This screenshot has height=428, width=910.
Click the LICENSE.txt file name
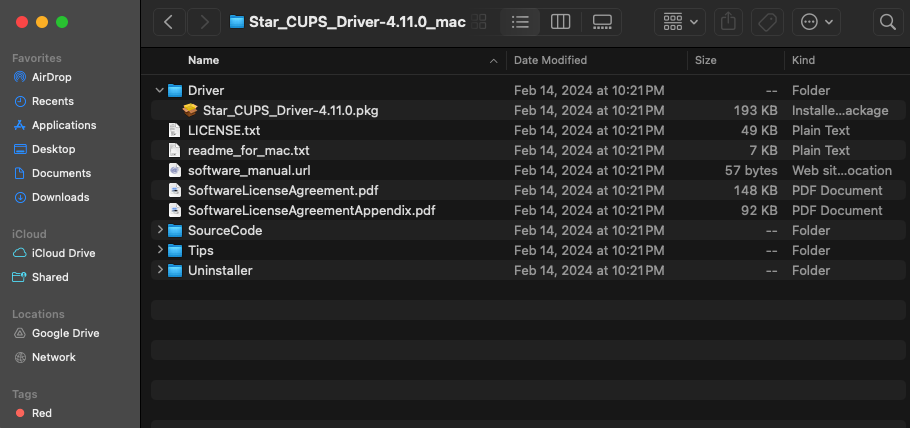[x=224, y=130]
